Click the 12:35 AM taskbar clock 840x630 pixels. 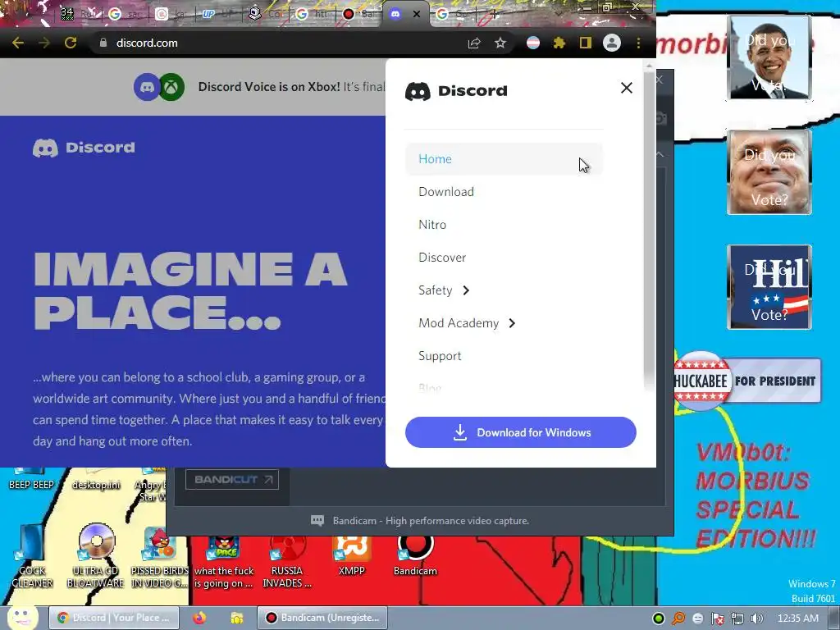point(797,619)
